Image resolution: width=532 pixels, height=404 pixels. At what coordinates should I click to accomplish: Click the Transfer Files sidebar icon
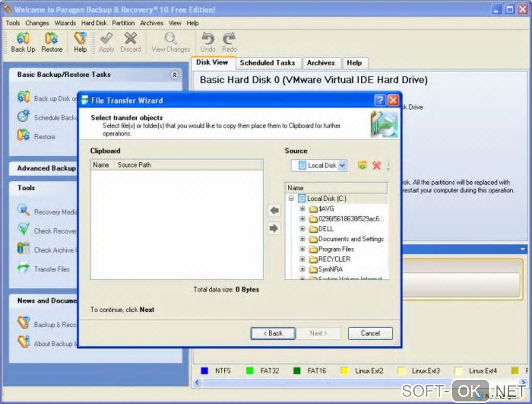pyautogui.click(x=23, y=268)
